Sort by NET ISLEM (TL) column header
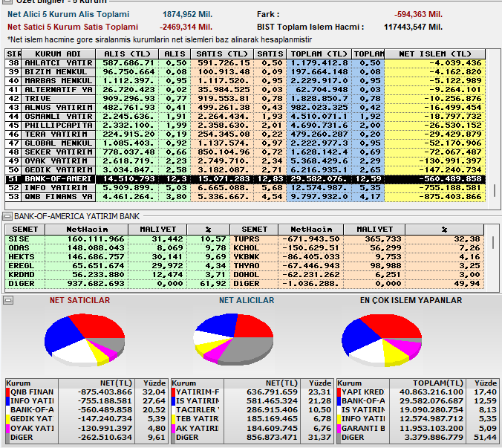This screenshot has height=448, width=502. [434, 53]
